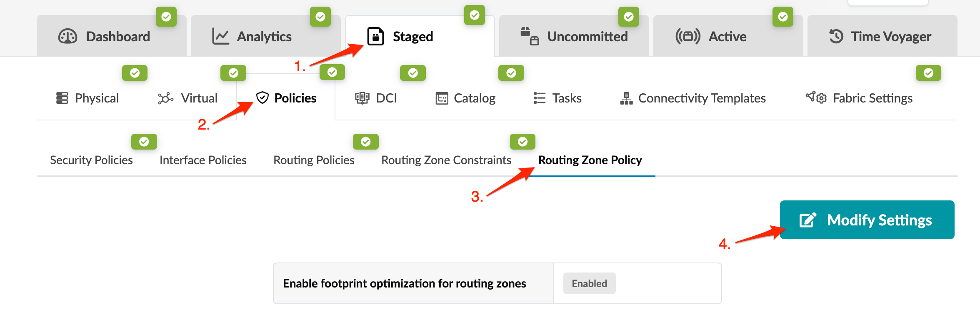Click the Virtual nodes icon
Screen dimensions: 980x310
[165, 98]
